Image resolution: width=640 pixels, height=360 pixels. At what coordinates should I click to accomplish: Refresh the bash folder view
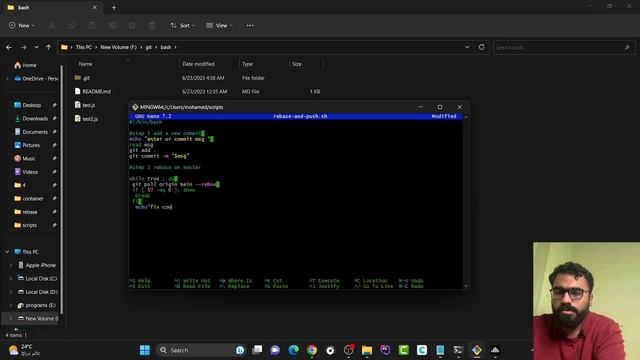tap(482, 47)
